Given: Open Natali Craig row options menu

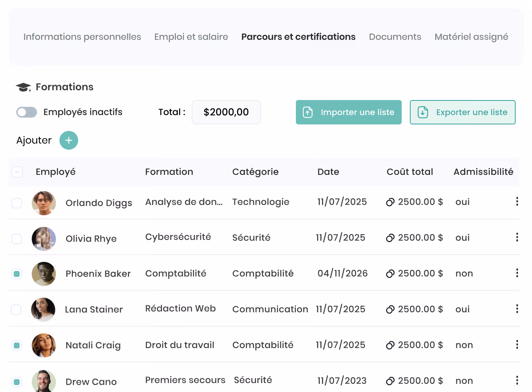Looking at the screenshot, I should coord(517,344).
